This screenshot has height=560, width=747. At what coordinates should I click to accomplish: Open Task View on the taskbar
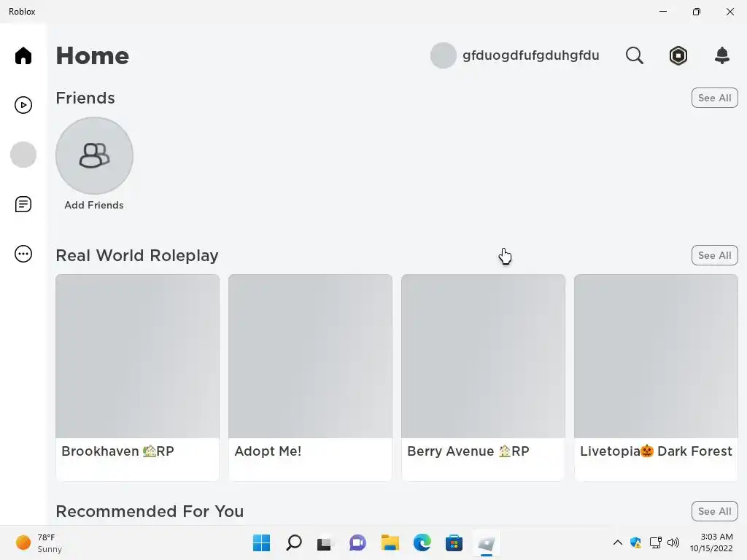(325, 542)
